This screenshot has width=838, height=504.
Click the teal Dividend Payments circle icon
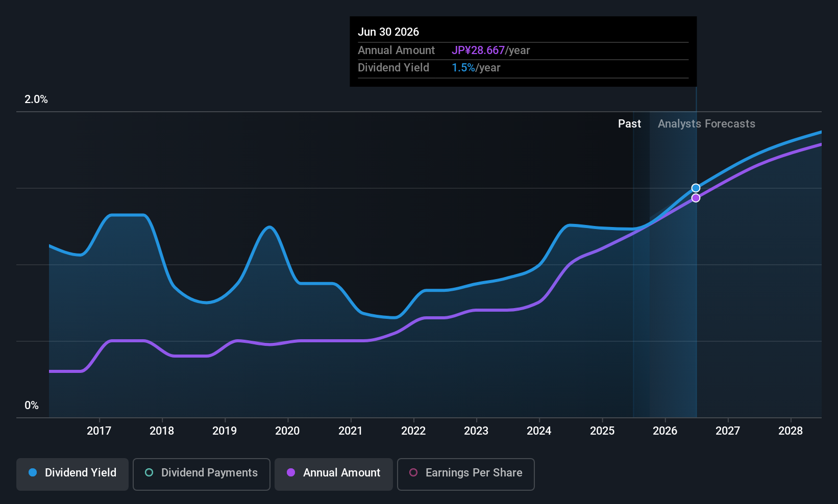pyautogui.click(x=149, y=473)
